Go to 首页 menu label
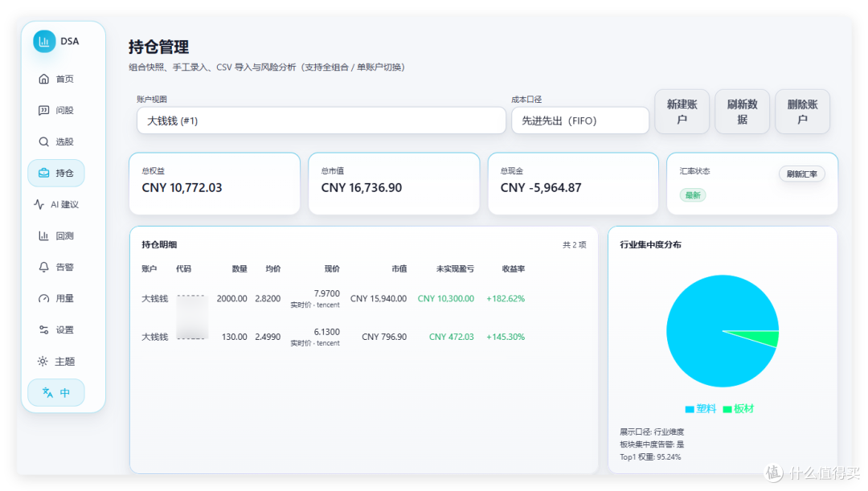 [65, 80]
